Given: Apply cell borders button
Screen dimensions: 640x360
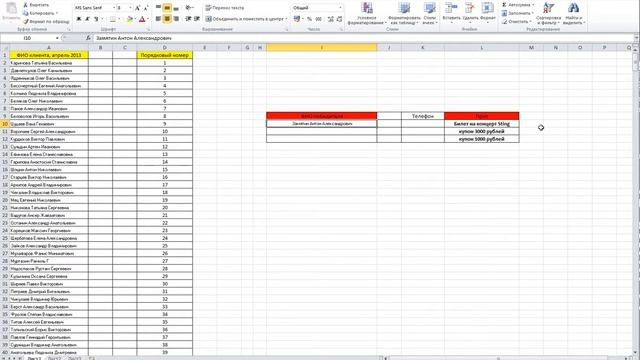Looking at the screenshot, I should tap(113, 19).
